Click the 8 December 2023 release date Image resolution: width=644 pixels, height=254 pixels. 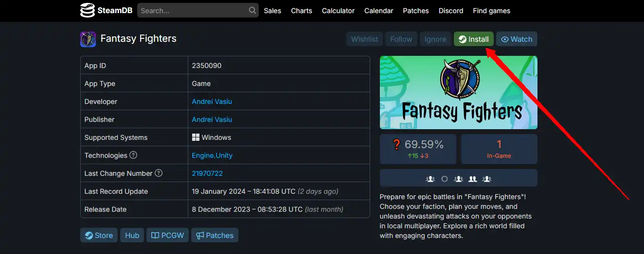click(x=248, y=209)
